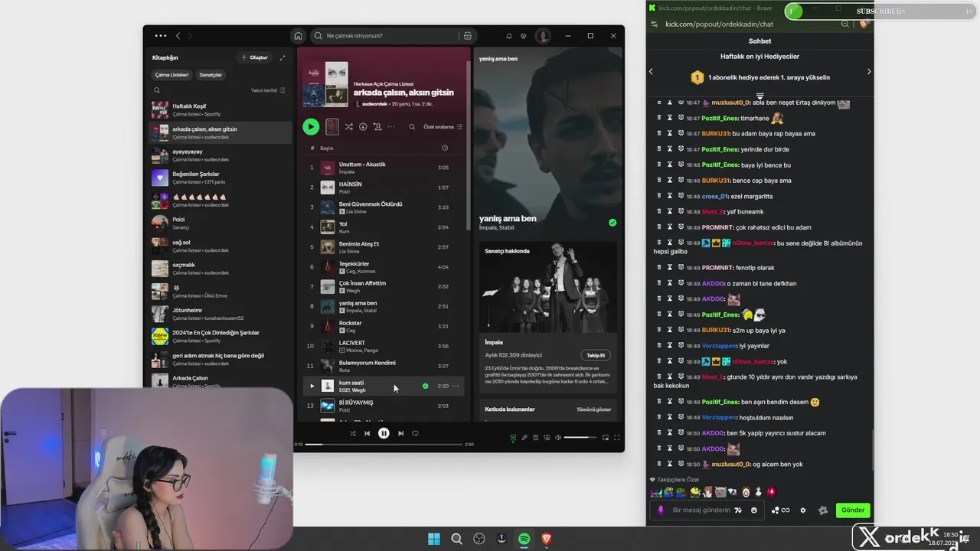Enter Spotify full screen mode
980x551 pixels.
click(x=616, y=438)
